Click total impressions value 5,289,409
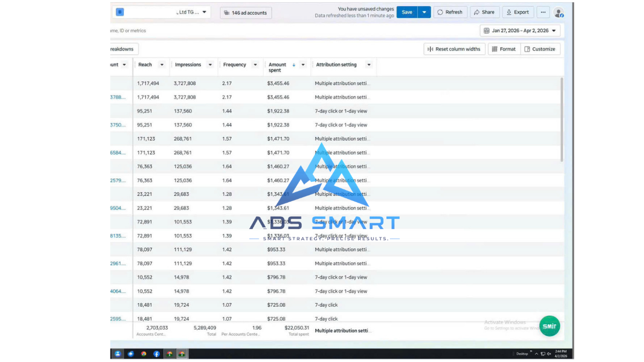This screenshot has width=644, height=362. pos(204,328)
